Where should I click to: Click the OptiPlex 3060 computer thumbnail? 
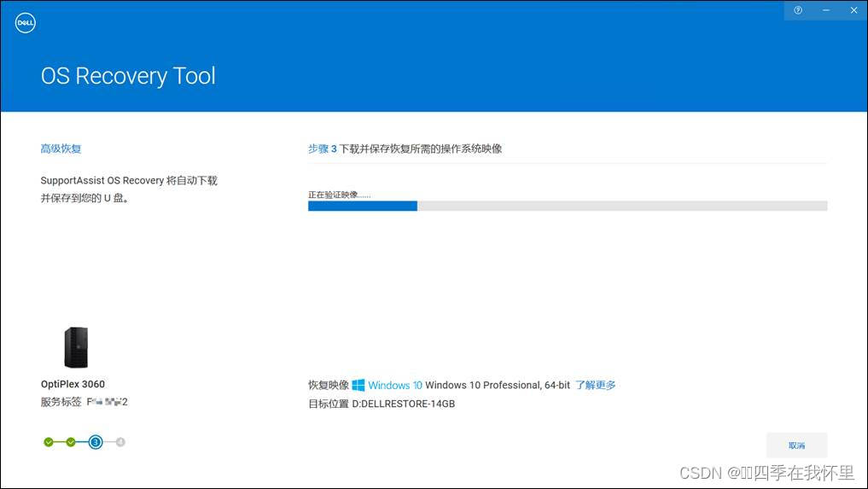click(x=76, y=347)
